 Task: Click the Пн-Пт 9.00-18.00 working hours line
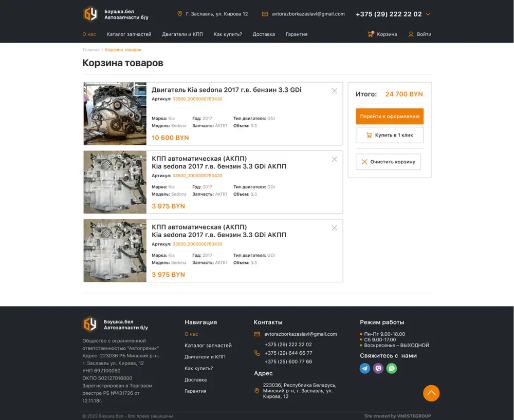tap(384, 334)
